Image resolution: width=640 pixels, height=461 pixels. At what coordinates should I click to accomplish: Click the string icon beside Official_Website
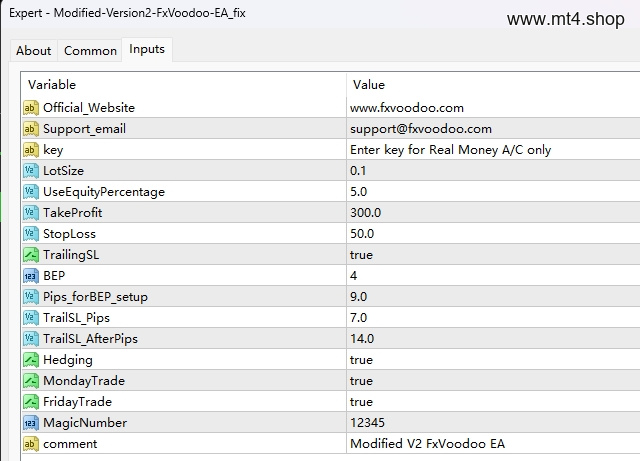pos(31,108)
